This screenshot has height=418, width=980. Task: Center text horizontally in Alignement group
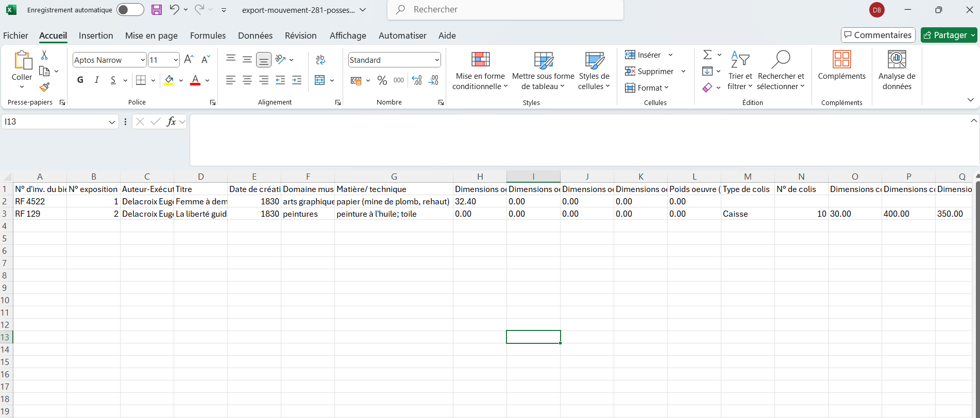(x=247, y=80)
